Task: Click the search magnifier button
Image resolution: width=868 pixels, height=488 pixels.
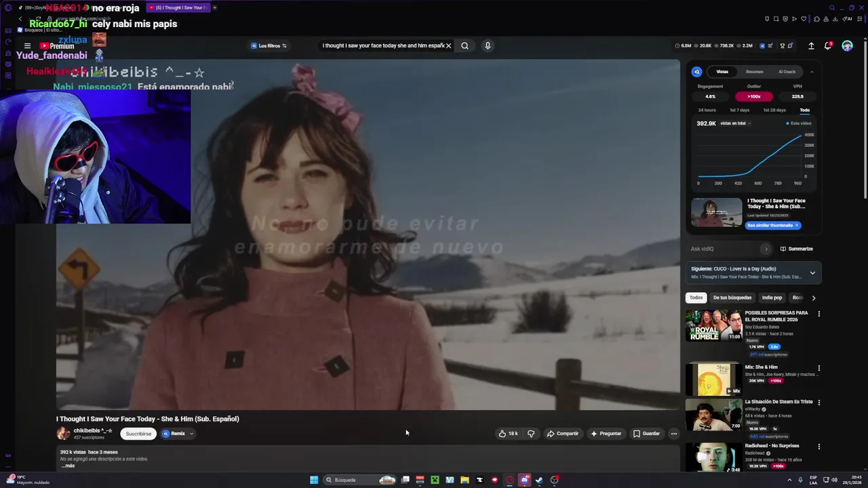Action: click(x=465, y=46)
